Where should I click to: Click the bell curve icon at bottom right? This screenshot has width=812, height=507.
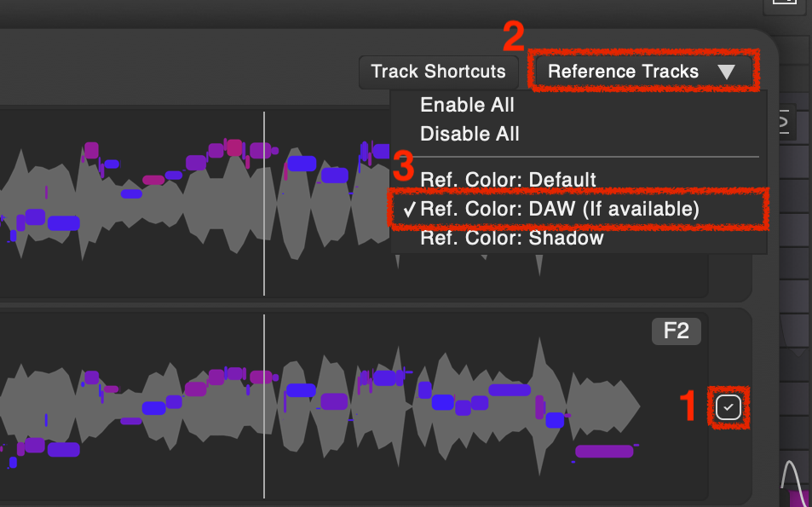[792, 477]
